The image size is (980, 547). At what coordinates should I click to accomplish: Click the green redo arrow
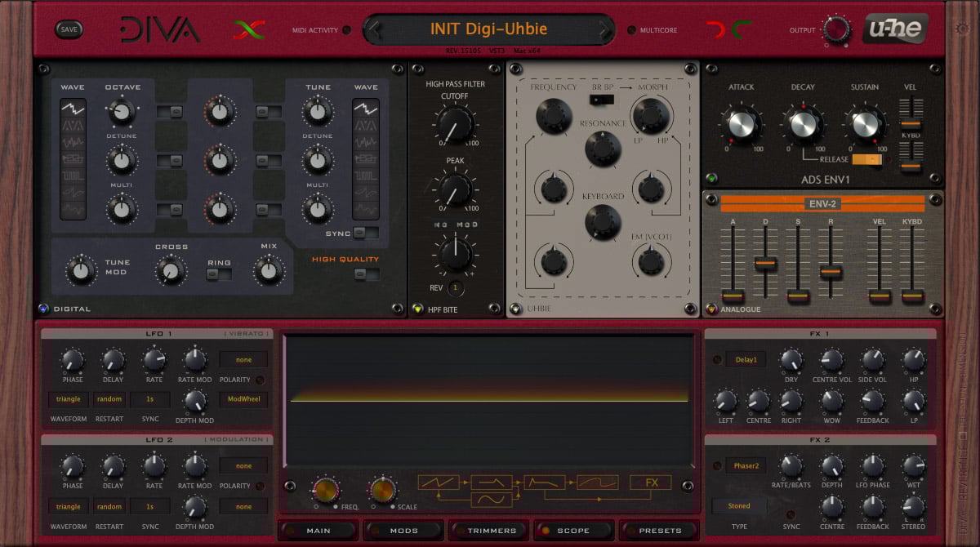742,30
